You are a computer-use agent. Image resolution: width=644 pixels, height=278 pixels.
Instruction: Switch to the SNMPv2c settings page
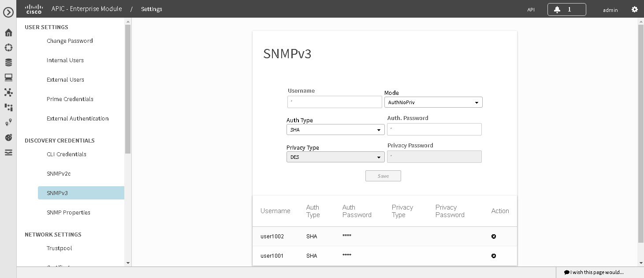[x=58, y=173]
